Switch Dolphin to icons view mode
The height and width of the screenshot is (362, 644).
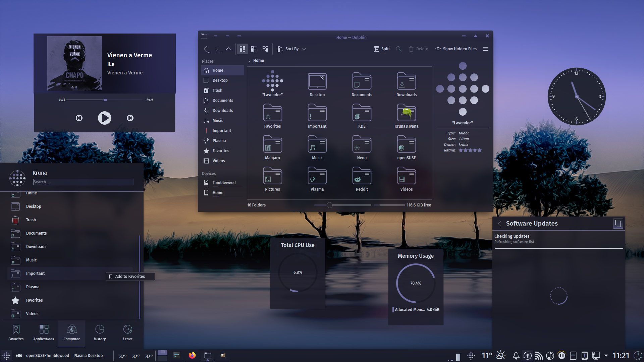point(243,49)
